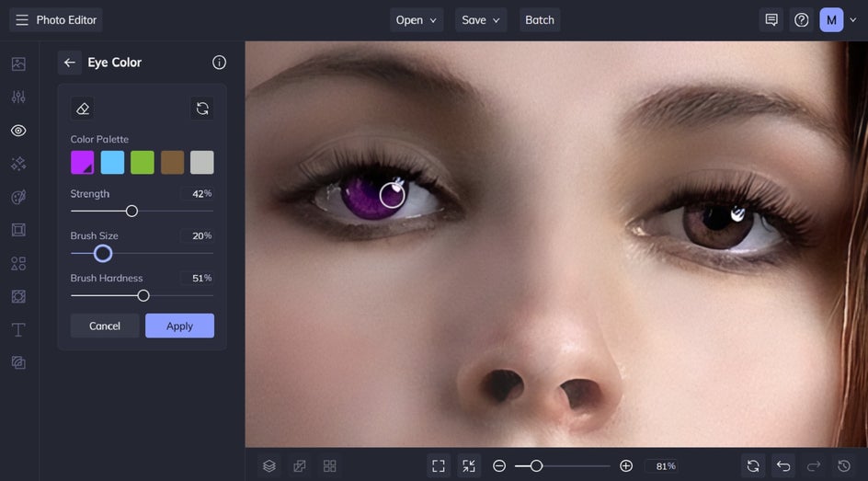
Task: Click the Brush Size 20% value field
Action: point(199,235)
